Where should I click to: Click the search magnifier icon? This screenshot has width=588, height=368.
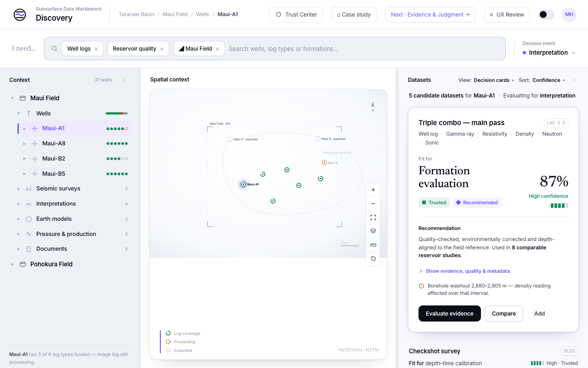tap(54, 49)
